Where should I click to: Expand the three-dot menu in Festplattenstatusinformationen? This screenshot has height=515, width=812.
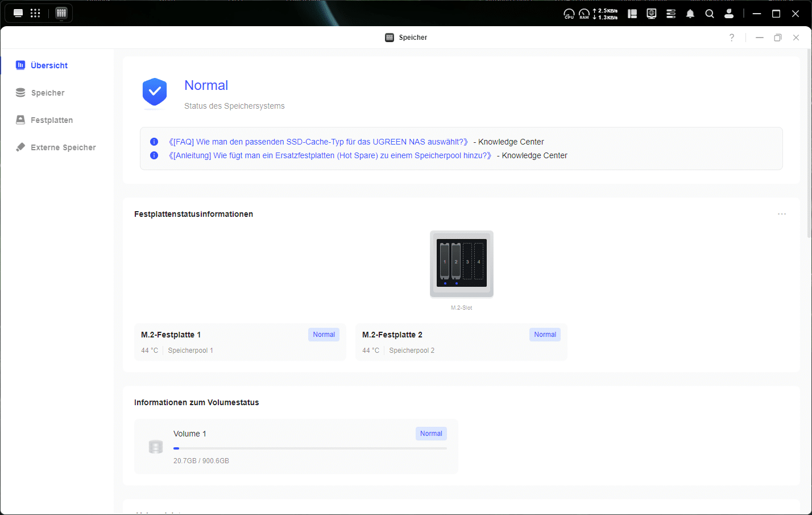pos(781,214)
